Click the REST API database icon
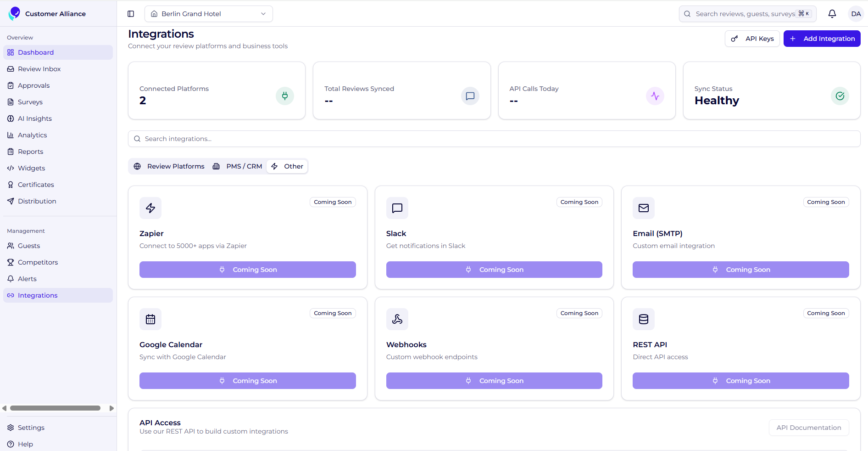This screenshot has width=868, height=451. click(x=644, y=319)
